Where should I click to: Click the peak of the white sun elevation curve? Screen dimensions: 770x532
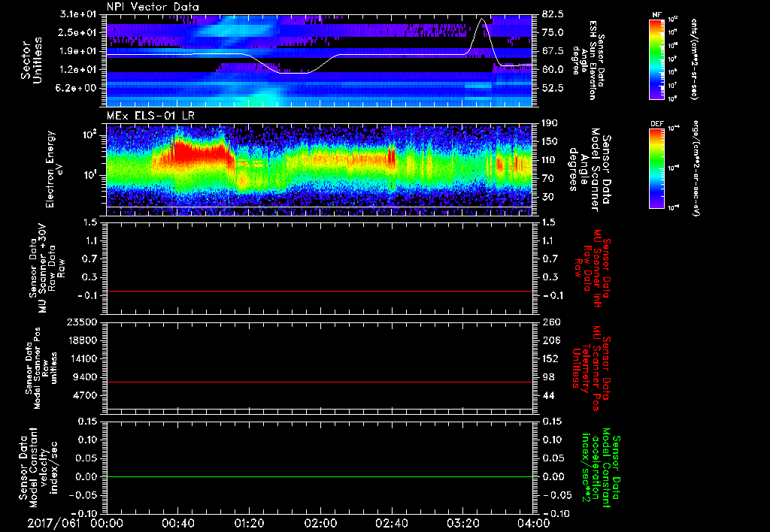(483, 19)
